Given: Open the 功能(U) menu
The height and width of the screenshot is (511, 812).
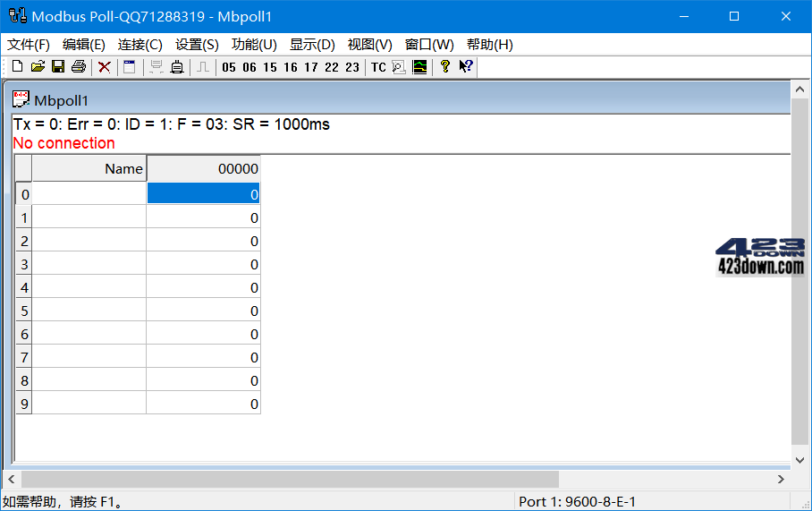Looking at the screenshot, I should coord(254,45).
